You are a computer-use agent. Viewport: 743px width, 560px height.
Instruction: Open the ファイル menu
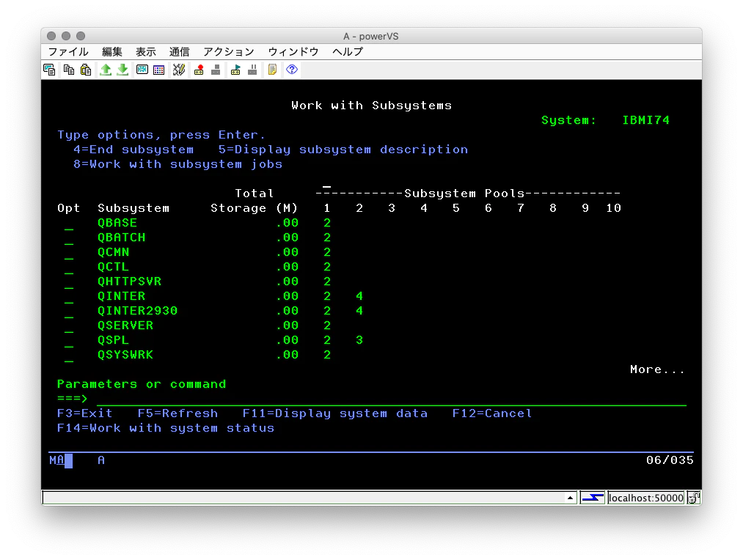(68, 51)
